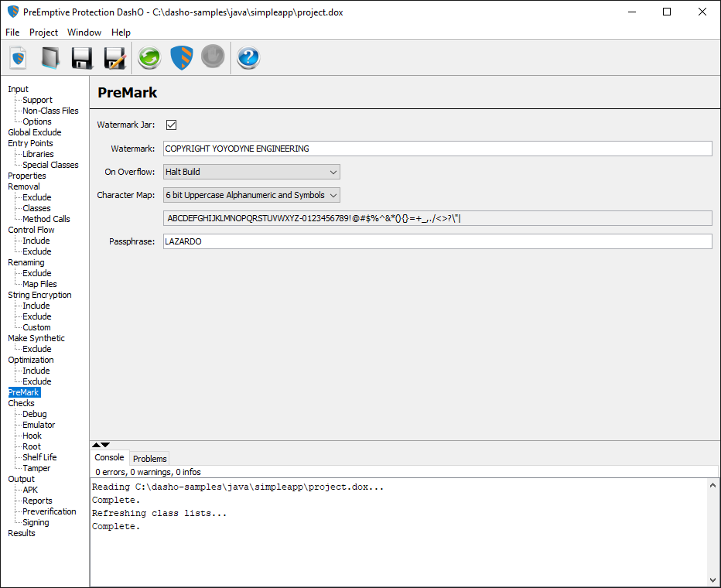Select Debug under Checks
Image resolution: width=721 pixels, height=588 pixels.
(x=35, y=414)
